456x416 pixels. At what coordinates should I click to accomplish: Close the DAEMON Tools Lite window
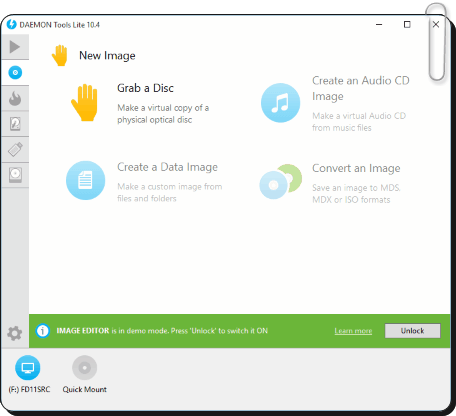coord(436,24)
